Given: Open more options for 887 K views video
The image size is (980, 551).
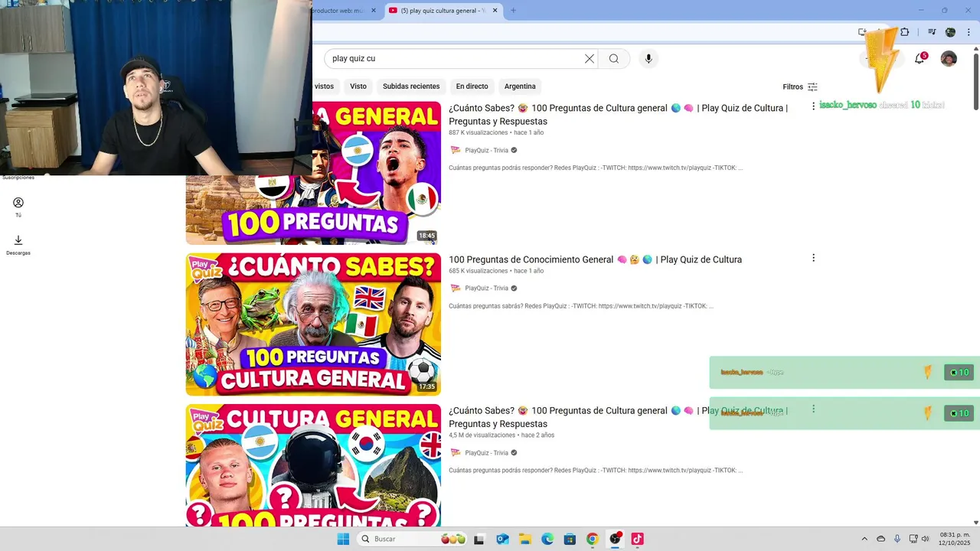Looking at the screenshot, I should (x=813, y=107).
